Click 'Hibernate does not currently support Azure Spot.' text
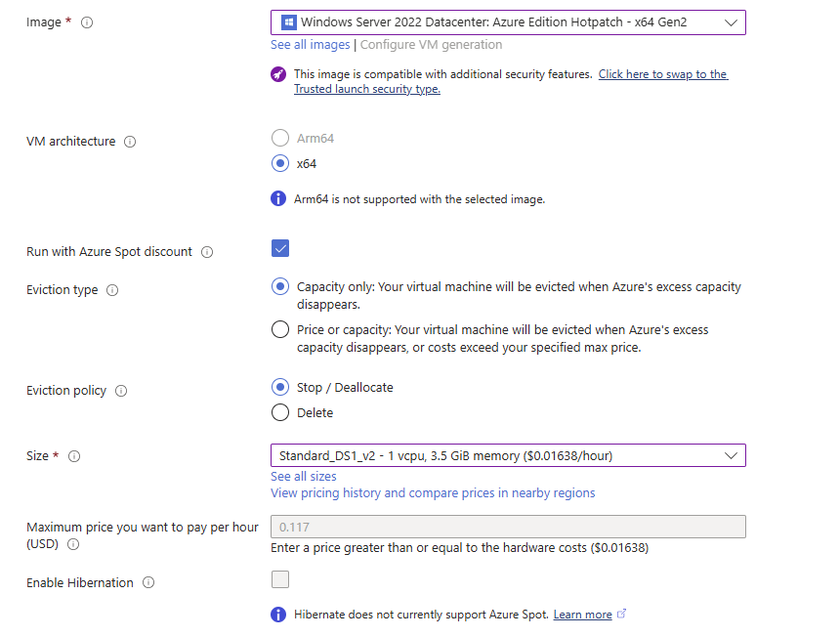 [x=422, y=615]
